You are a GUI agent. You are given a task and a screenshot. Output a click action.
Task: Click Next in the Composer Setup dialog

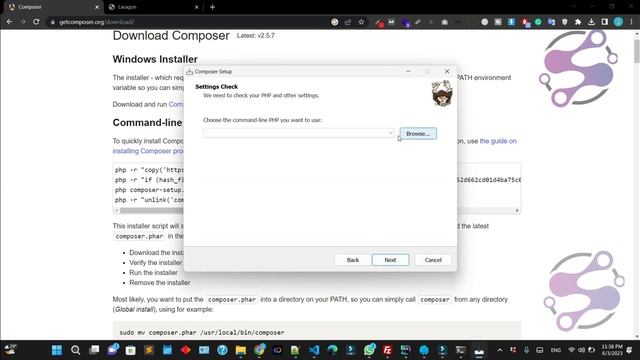[x=390, y=260]
